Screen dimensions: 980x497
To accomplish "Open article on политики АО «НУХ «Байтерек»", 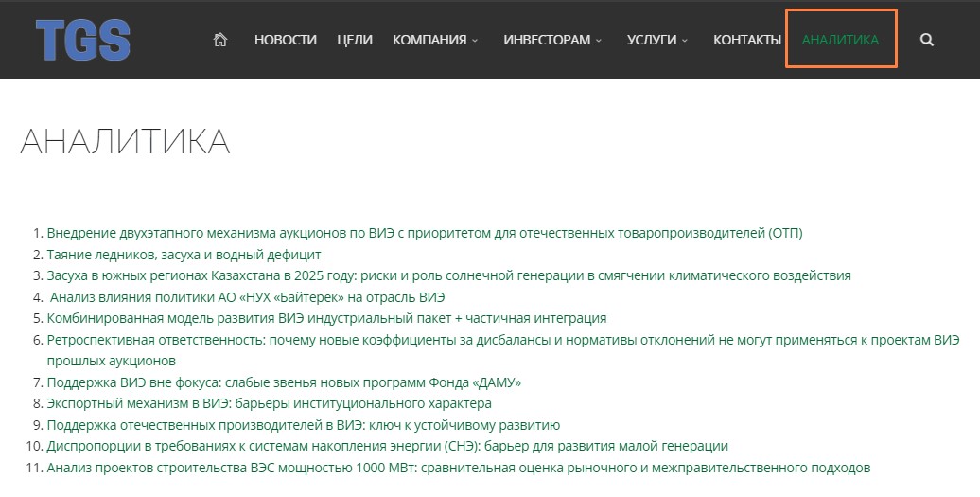I will tap(248, 297).
